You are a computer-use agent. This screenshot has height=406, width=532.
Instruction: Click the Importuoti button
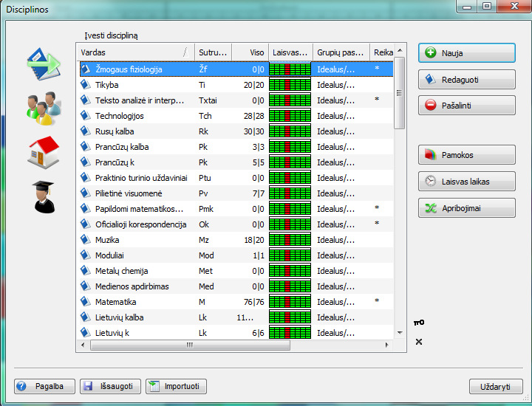176,386
